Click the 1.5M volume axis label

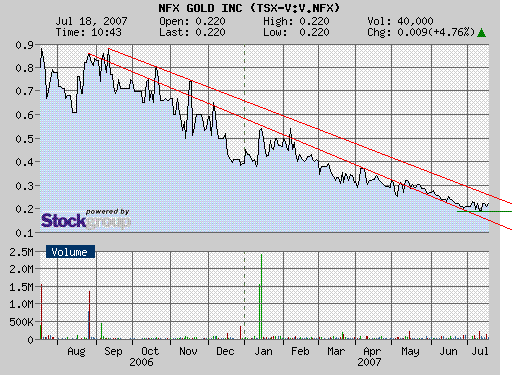(21, 287)
